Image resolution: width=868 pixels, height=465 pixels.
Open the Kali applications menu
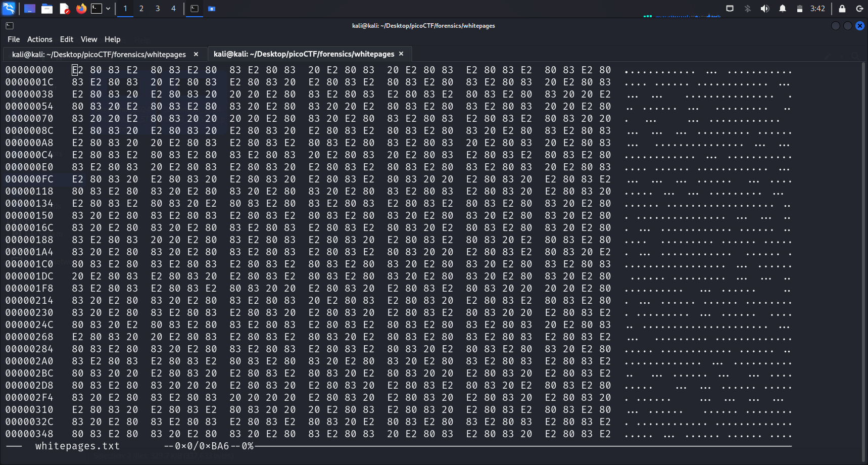tap(9, 9)
